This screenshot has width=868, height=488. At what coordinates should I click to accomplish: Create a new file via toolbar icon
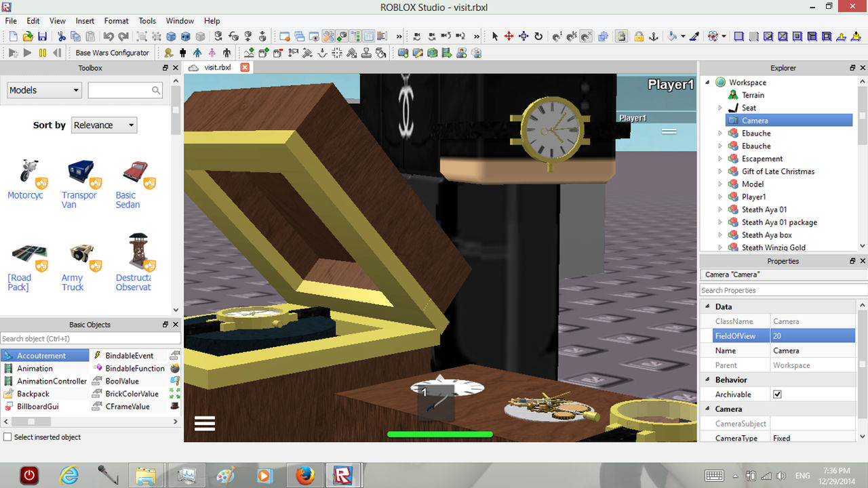pos(13,37)
